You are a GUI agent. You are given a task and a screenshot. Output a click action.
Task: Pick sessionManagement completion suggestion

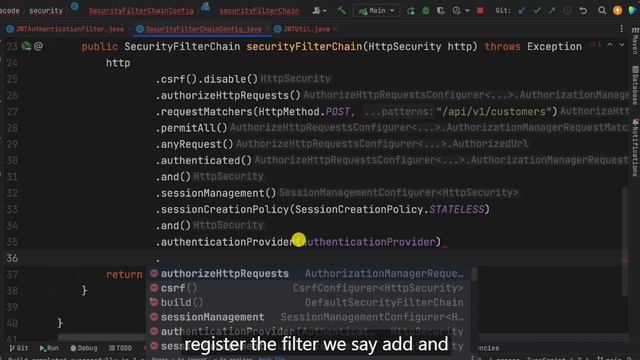tap(309, 317)
